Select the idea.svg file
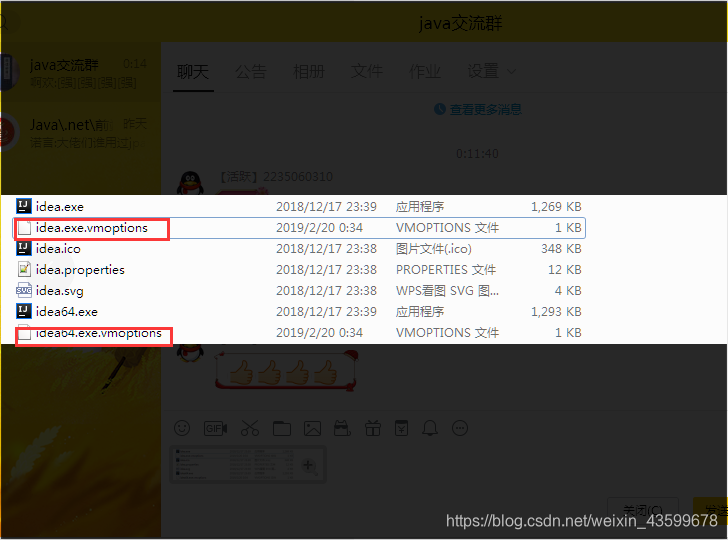 299,291
